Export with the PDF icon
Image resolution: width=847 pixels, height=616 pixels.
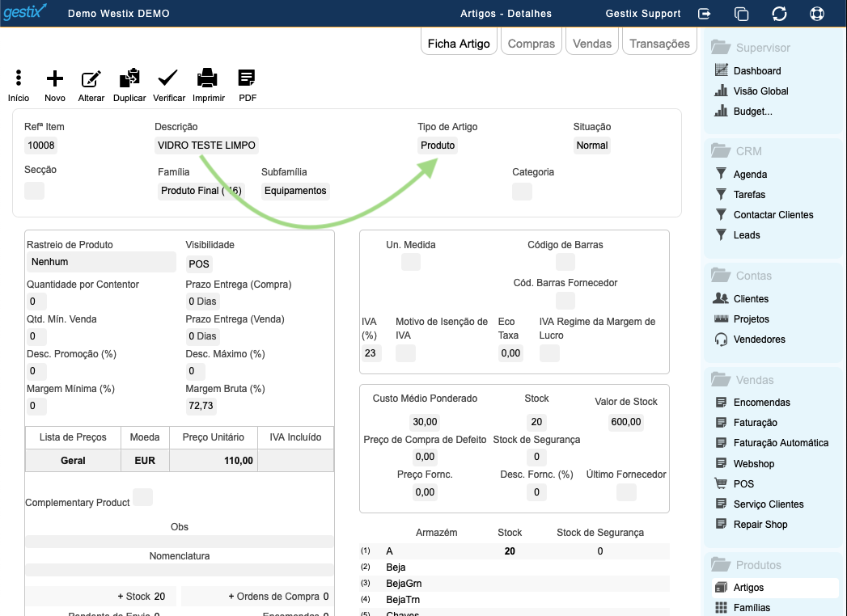247,78
